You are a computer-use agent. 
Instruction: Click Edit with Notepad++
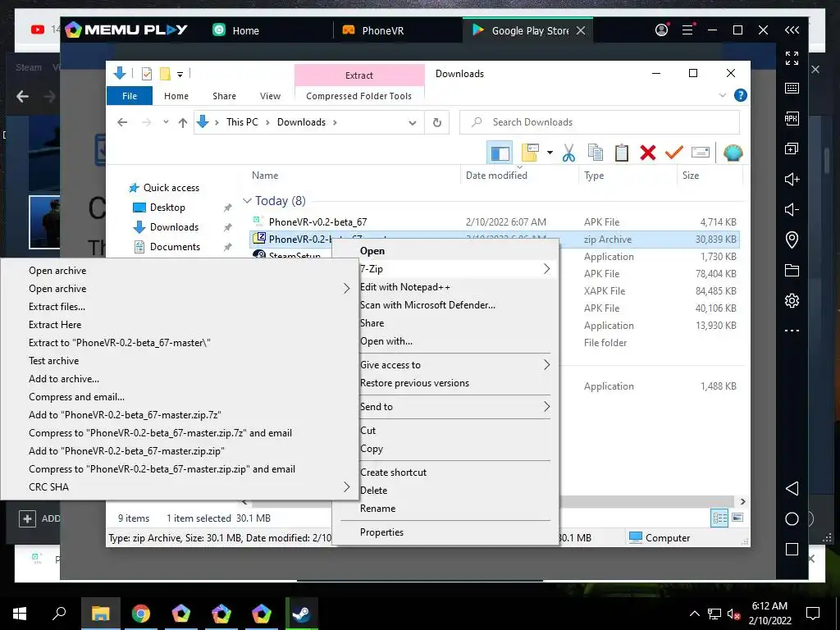405,287
